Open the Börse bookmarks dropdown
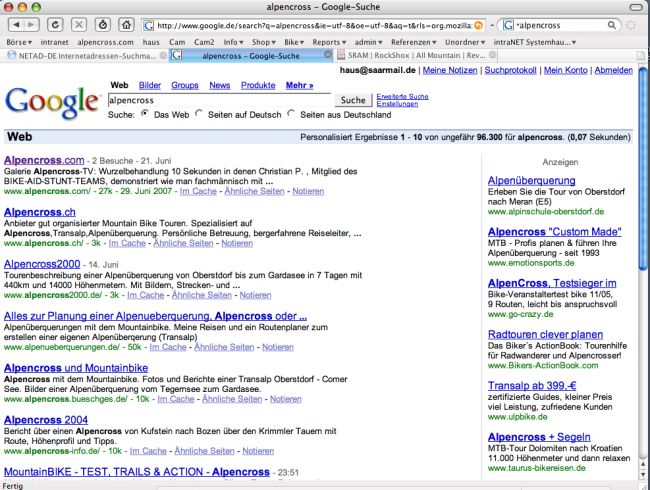Image resolution: width=650 pixels, height=490 pixels. tap(19, 42)
